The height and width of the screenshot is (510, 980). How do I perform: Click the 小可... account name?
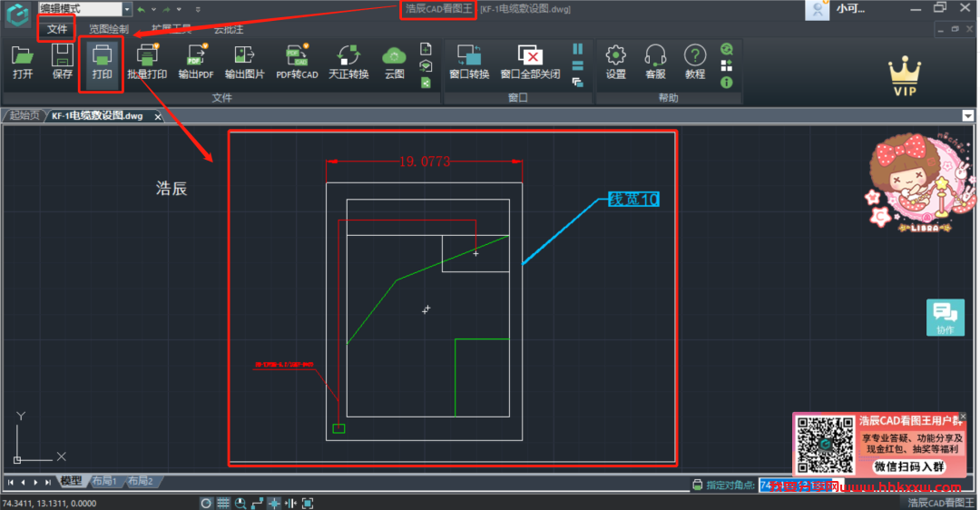point(850,9)
